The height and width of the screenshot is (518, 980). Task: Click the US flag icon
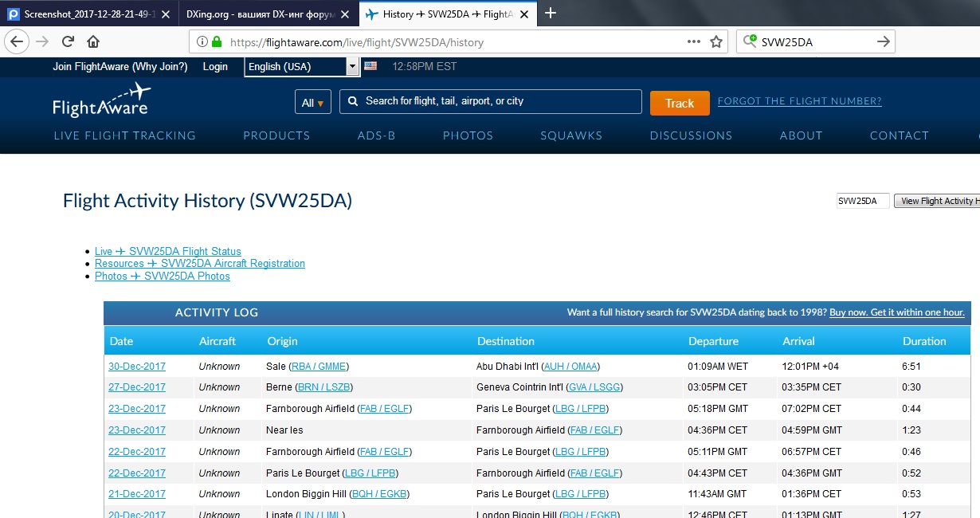[370, 66]
